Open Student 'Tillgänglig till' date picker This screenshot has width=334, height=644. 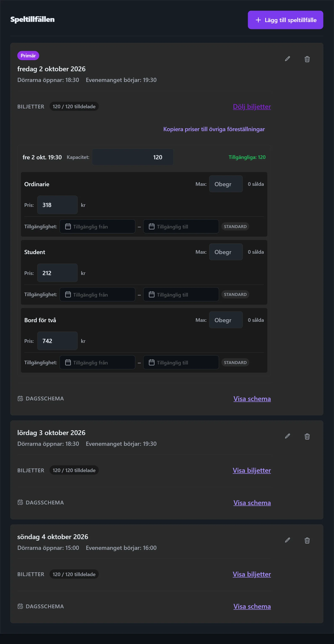point(181,294)
